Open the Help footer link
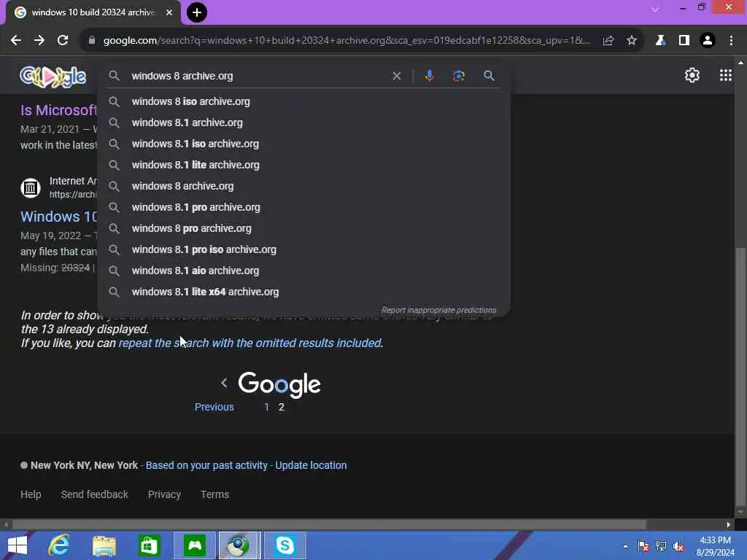This screenshot has height=560, width=747. click(31, 494)
